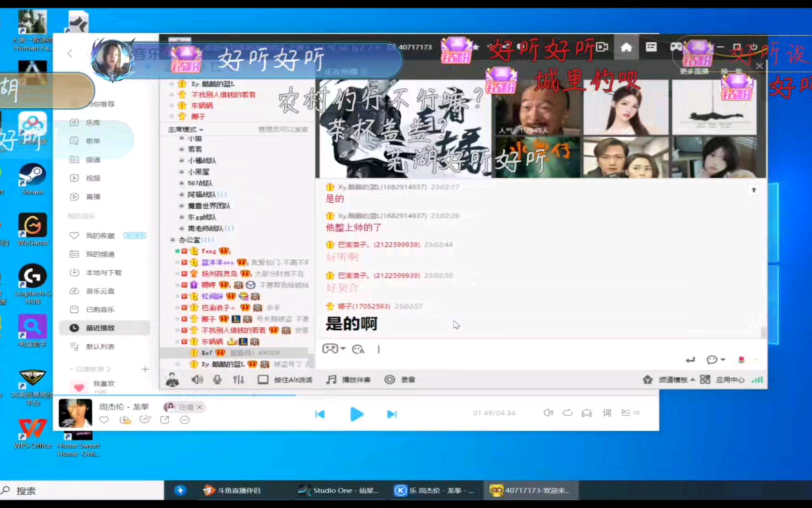Open the 主席模式 dropdown in YY channel

(186, 129)
